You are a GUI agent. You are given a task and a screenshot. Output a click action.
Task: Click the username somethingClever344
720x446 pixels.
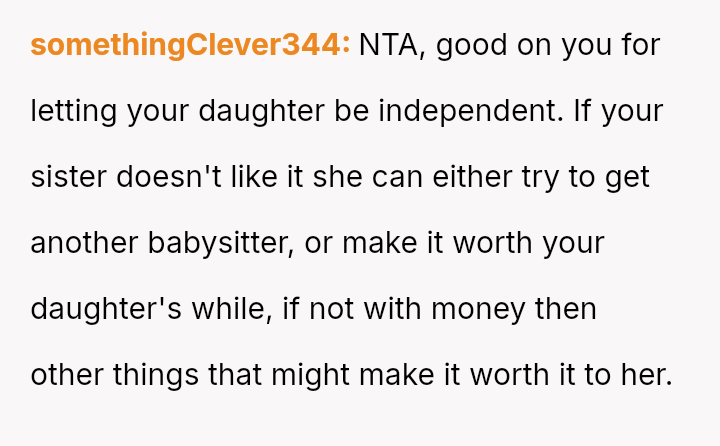190,45
